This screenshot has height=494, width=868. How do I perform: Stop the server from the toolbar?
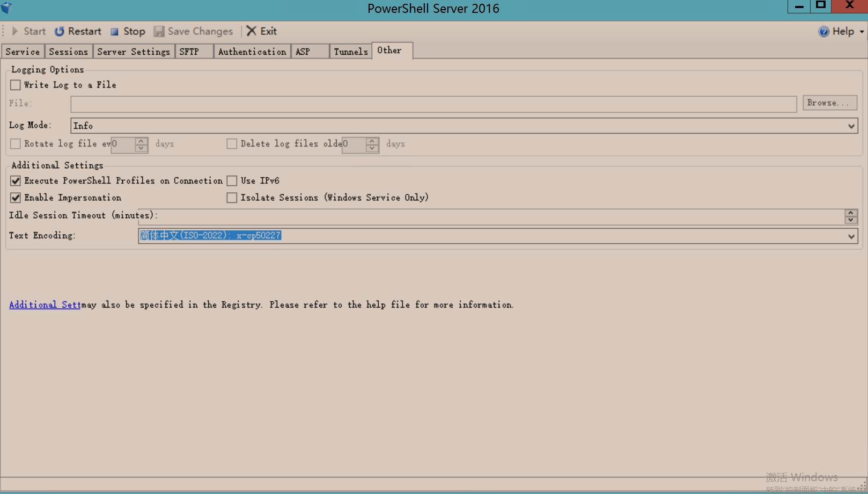[128, 31]
